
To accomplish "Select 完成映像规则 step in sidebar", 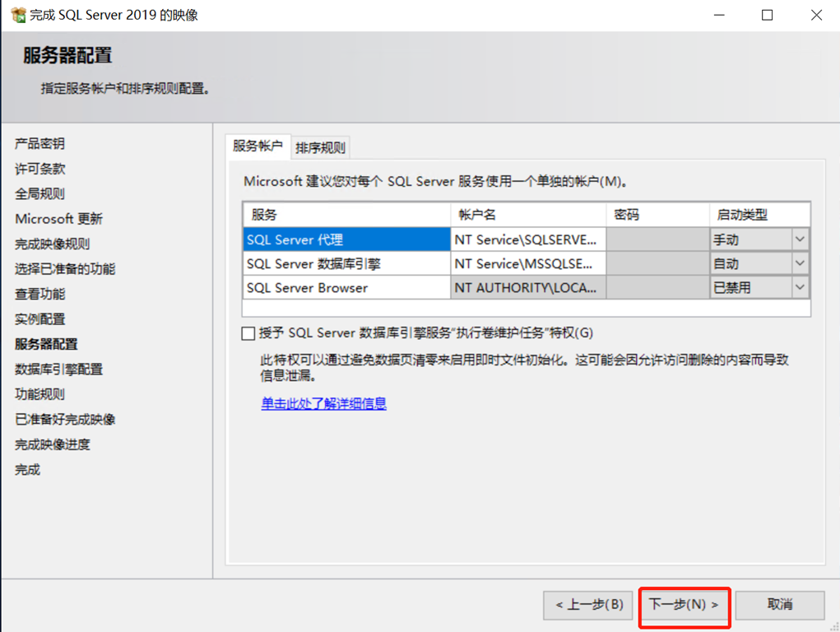I will [x=53, y=244].
